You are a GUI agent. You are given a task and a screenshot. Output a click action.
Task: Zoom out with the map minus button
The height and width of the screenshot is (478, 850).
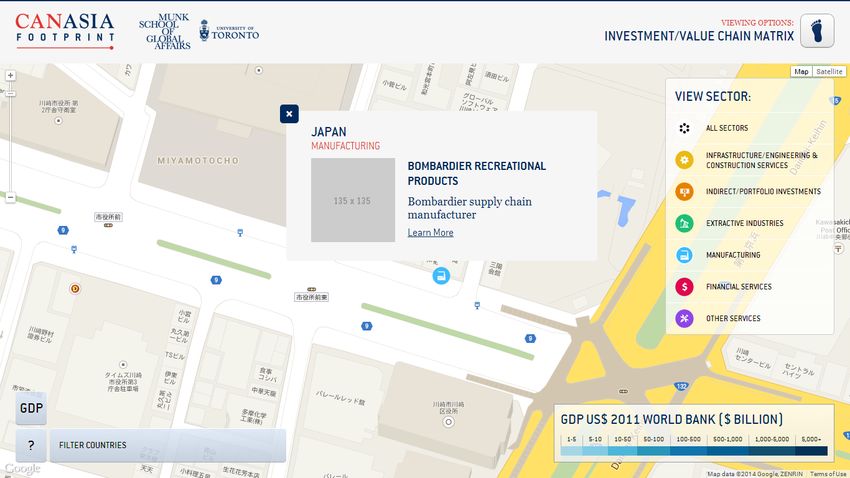10,198
